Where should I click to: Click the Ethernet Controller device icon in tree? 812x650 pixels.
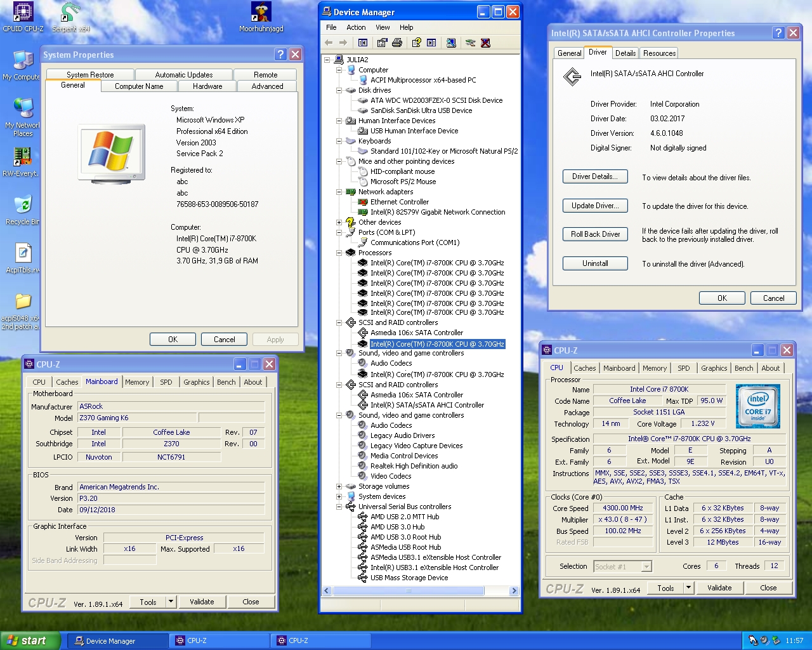363,202
